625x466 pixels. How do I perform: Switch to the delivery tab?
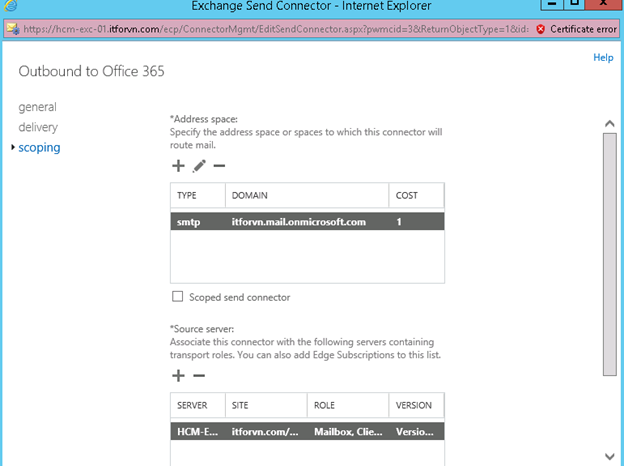click(38, 127)
